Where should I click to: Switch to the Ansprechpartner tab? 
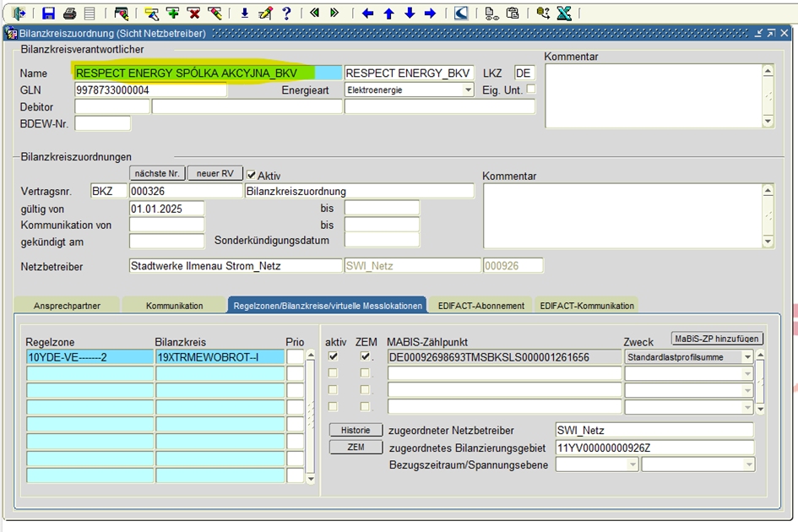67,305
